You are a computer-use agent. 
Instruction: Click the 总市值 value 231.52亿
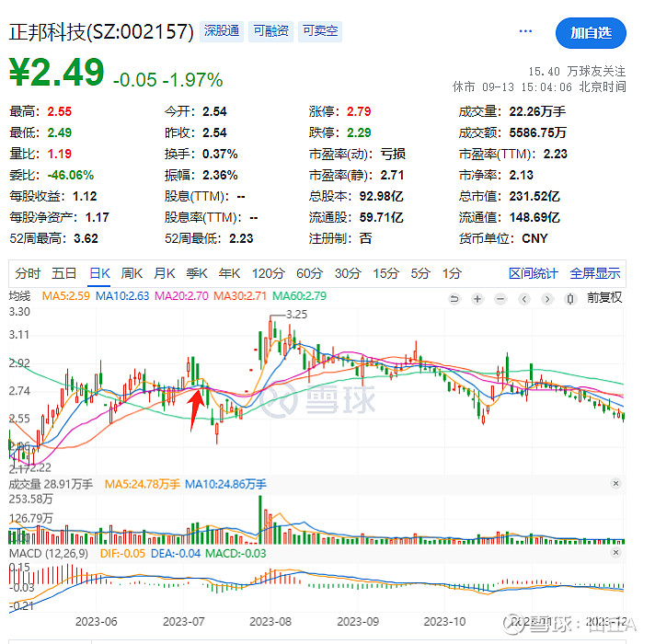pyautogui.click(x=534, y=196)
